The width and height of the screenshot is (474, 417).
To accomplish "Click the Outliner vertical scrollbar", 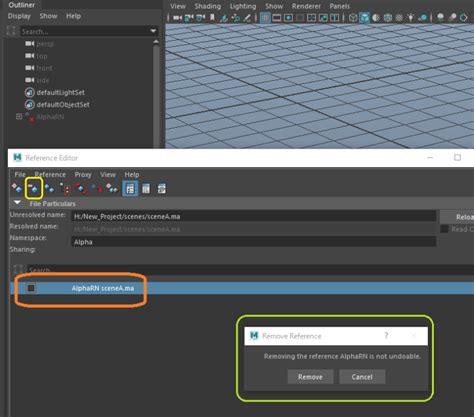I will pos(156,93).
